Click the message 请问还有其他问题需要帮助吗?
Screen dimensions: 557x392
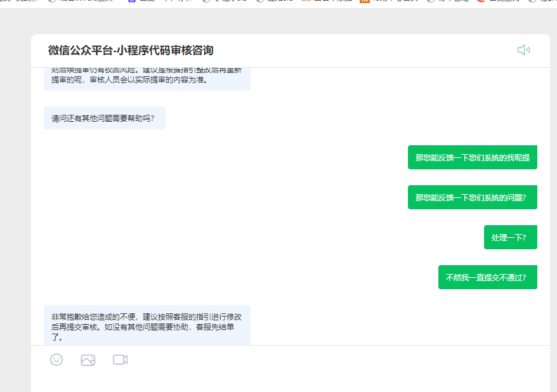pyautogui.click(x=105, y=118)
